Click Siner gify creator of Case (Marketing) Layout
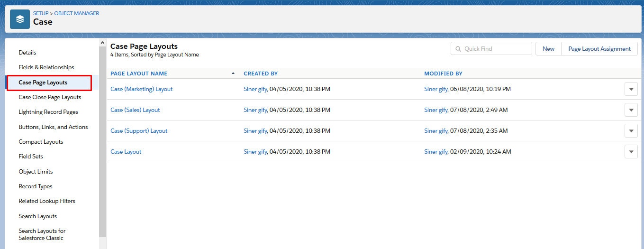 pyautogui.click(x=255, y=89)
